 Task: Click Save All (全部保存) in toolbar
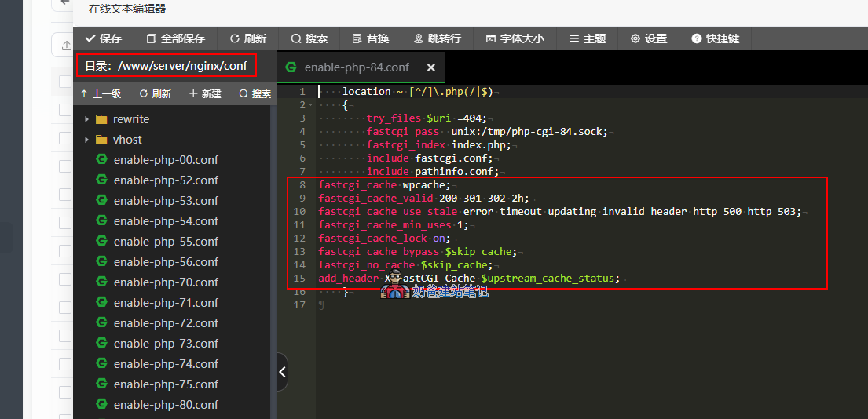tap(175, 38)
